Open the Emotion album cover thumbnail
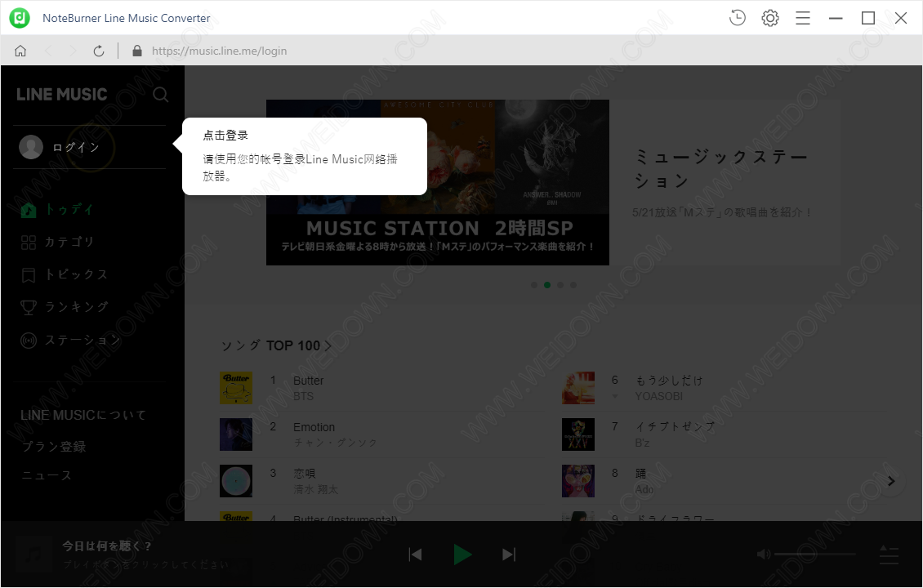The height and width of the screenshot is (588, 923). [236, 434]
